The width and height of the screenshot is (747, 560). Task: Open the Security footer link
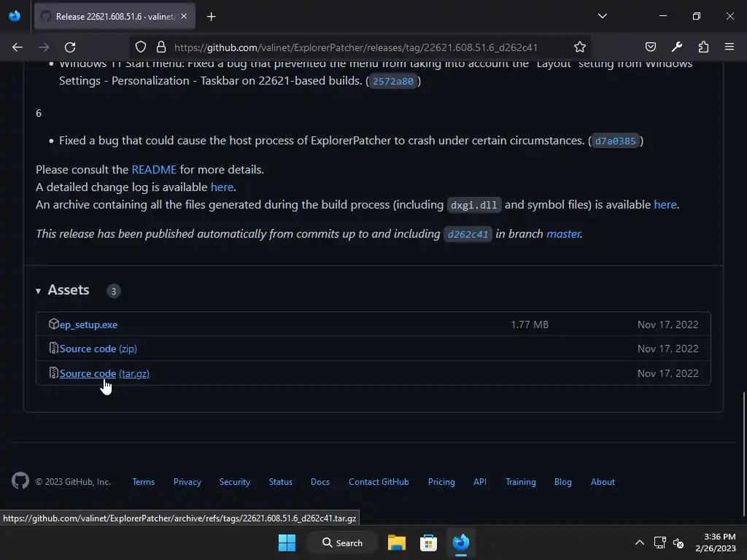[x=234, y=482]
